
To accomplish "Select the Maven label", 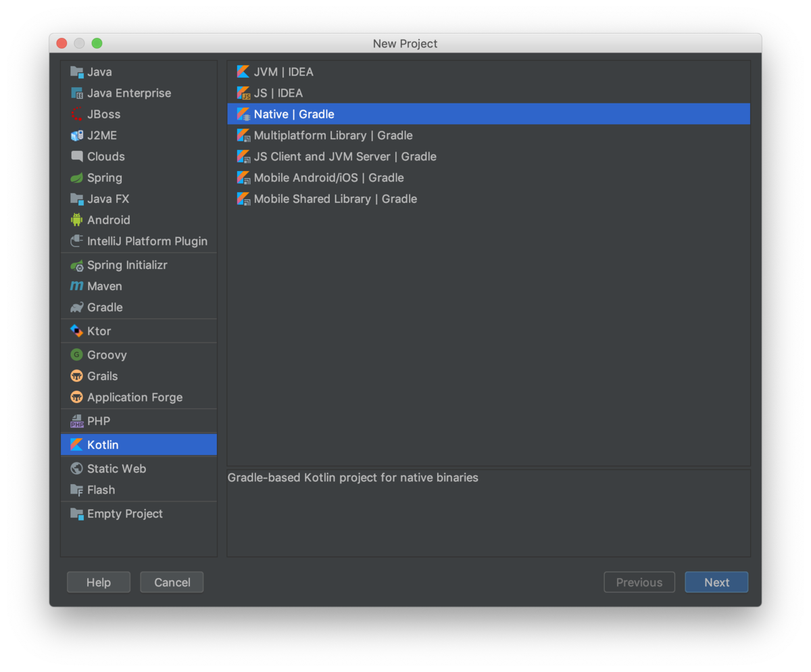I will 105,286.
